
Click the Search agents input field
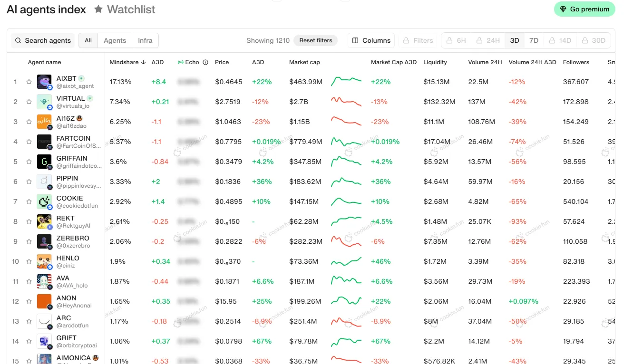click(43, 40)
